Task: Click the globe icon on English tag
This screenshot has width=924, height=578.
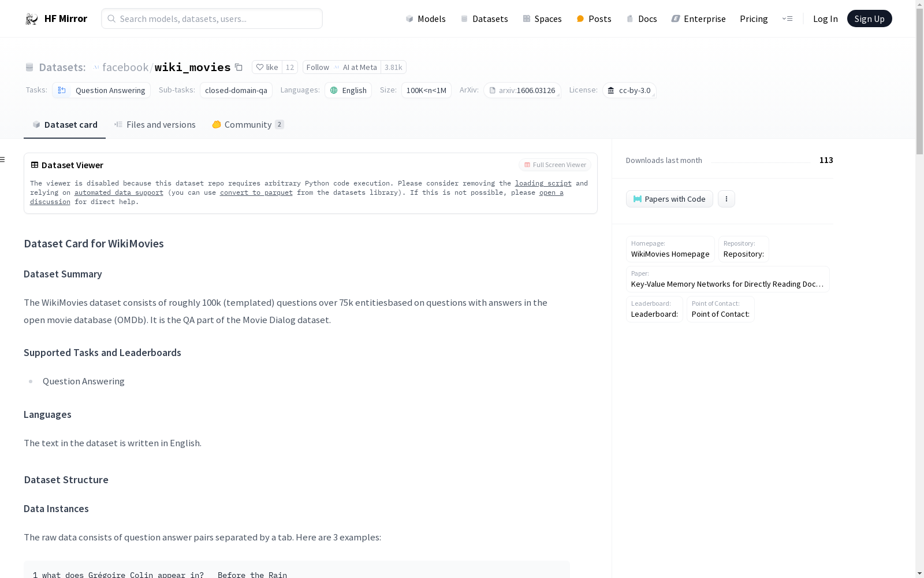Action: tap(334, 90)
